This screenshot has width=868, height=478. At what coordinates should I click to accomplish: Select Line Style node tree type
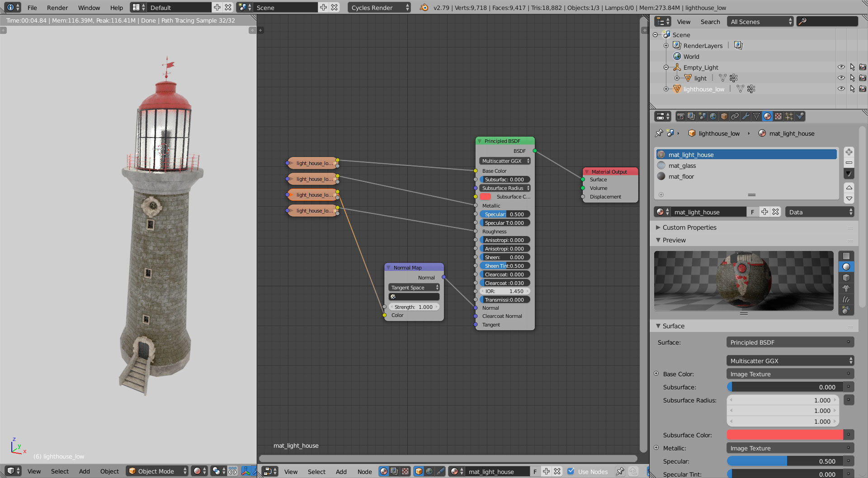click(x=440, y=471)
